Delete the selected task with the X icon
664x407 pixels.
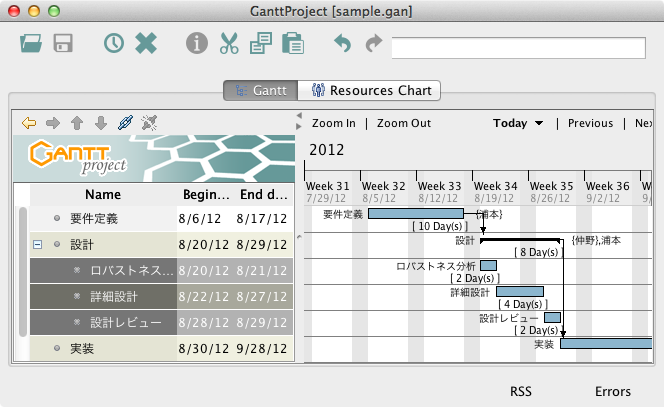[x=146, y=44]
